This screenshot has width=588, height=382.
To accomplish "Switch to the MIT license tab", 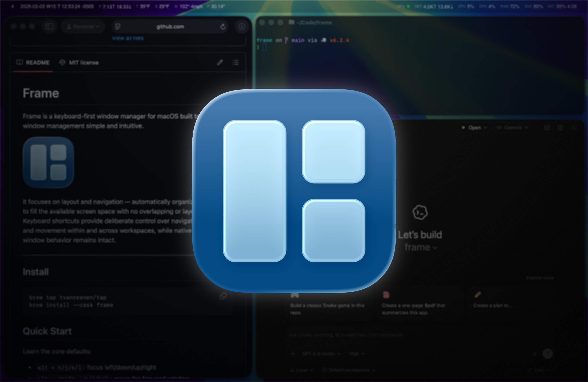I will 79,62.
